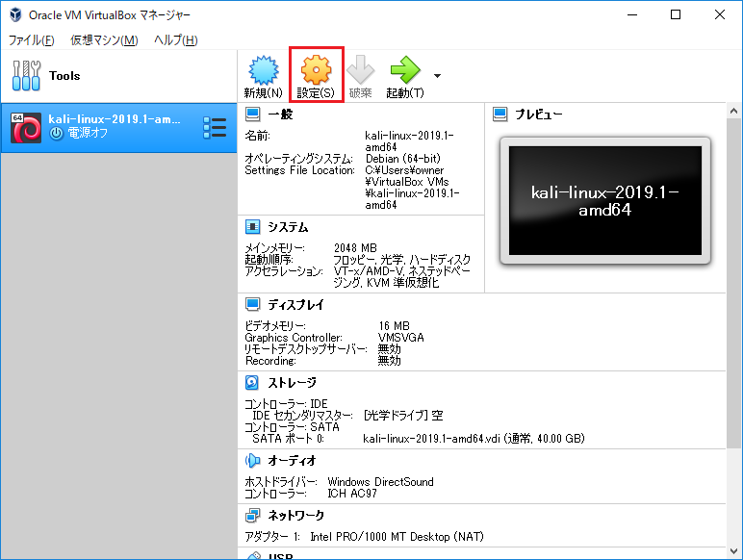The width and height of the screenshot is (743, 560).
Task: Click the ICH AC97 controller value
Action: 352,494
